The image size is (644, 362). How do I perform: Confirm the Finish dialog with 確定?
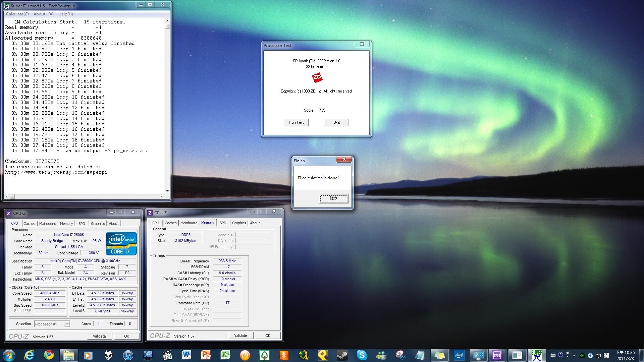click(x=333, y=198)
